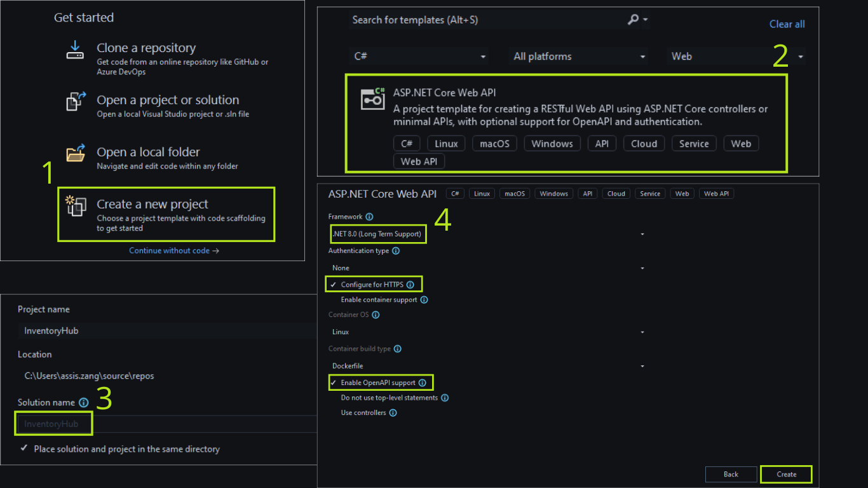Click the Solution name input field
Screen dimensions: 868x488
tap(166, 424)
